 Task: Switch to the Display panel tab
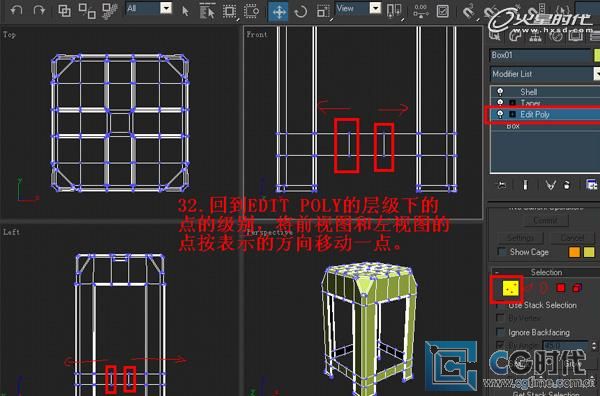(576, 36)
